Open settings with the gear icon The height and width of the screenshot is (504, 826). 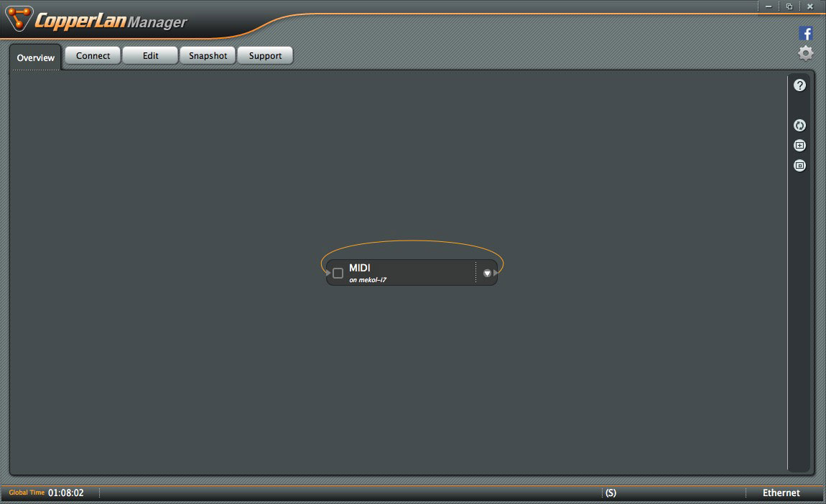[x=806, y=53]
